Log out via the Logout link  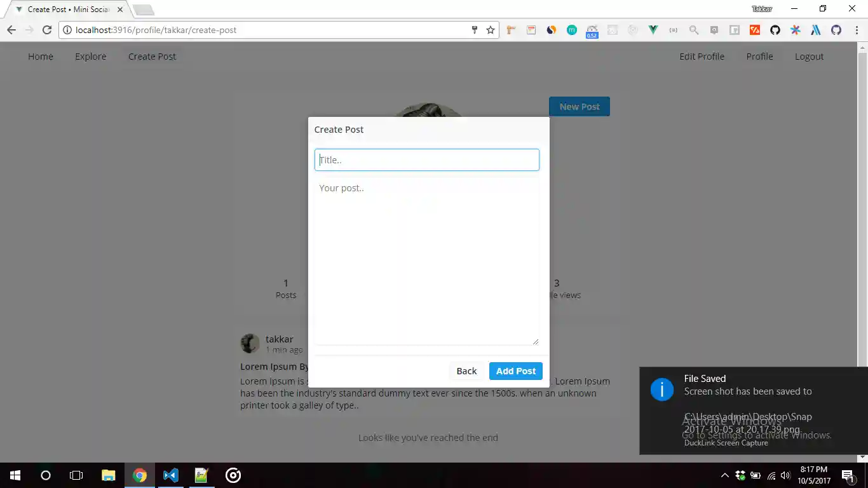[808, 57]
